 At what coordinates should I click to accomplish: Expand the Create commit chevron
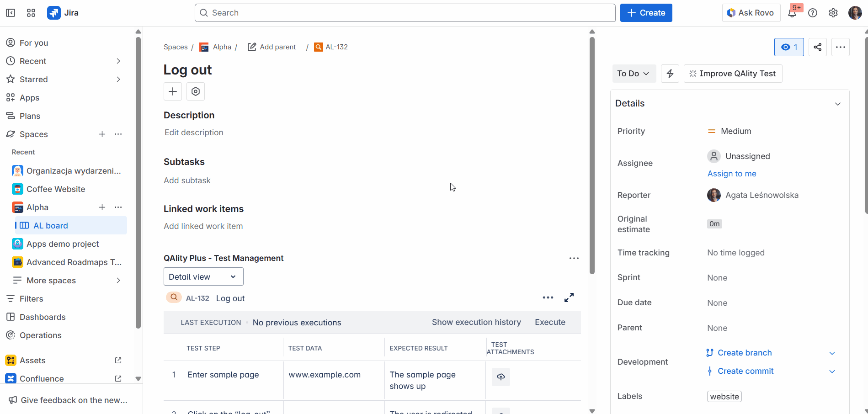click(x=832, y=372)
